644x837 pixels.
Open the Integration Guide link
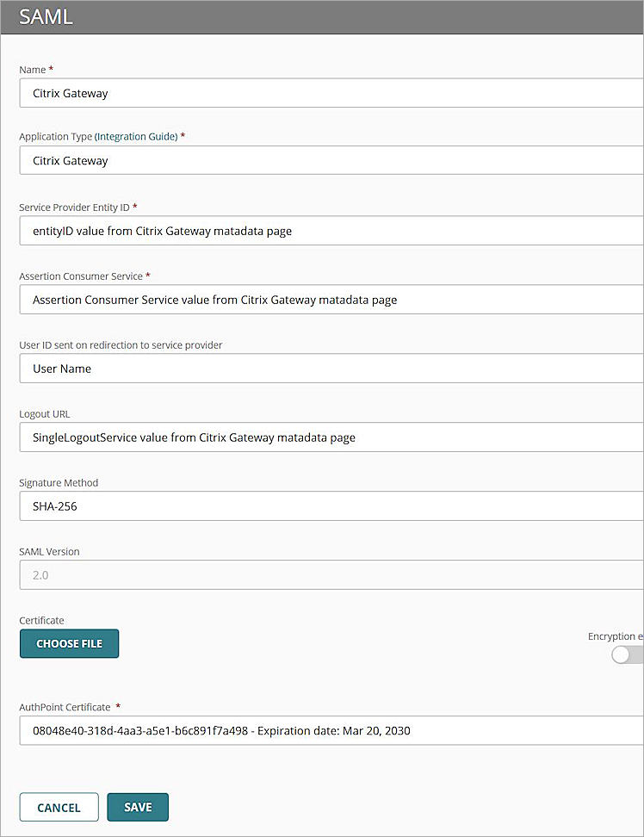coord(136,136)
